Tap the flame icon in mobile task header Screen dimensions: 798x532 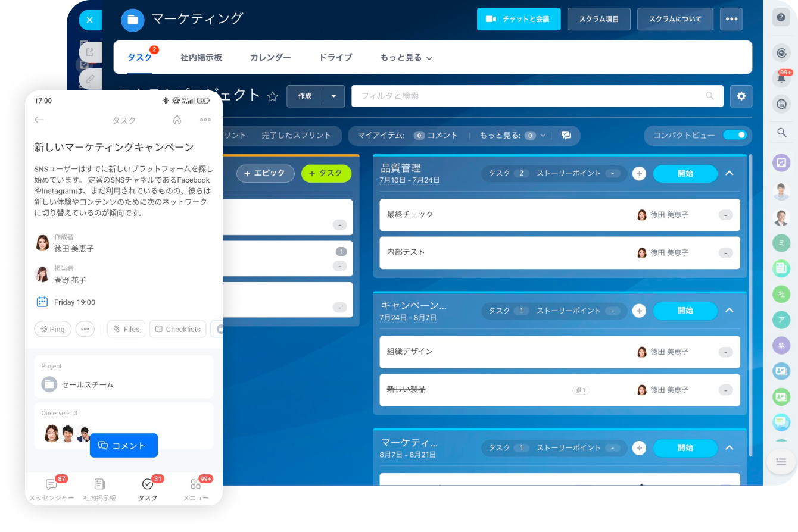coord(177,120)
